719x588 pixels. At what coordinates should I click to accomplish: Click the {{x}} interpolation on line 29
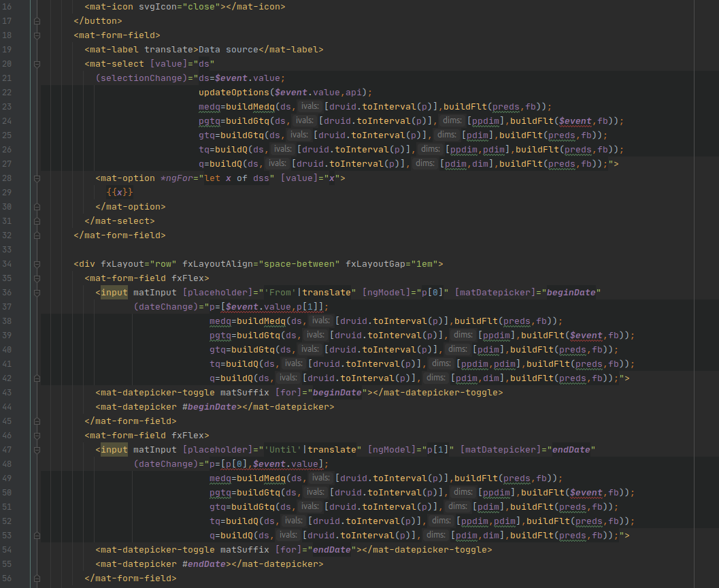[x=120, y=192]
